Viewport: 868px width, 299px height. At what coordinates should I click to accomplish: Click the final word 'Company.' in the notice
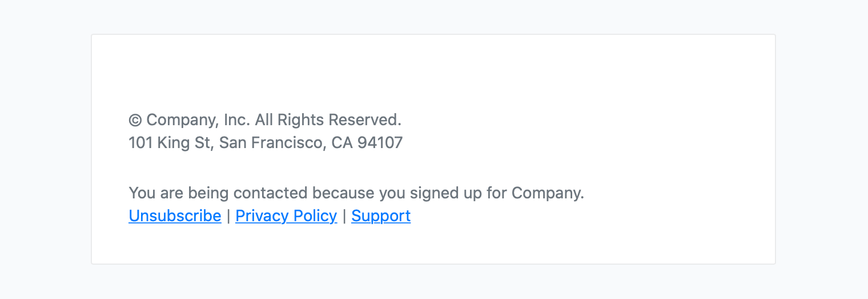547,193
